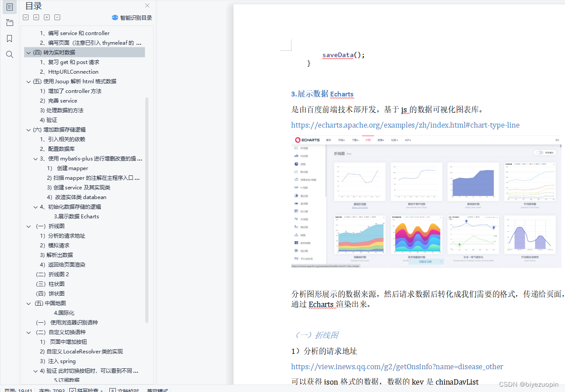Image resolution: width=565 pixels, height=392 pixels.
Task: Go to 1、复习 get 和 post 请求
Action: point(69,62)
